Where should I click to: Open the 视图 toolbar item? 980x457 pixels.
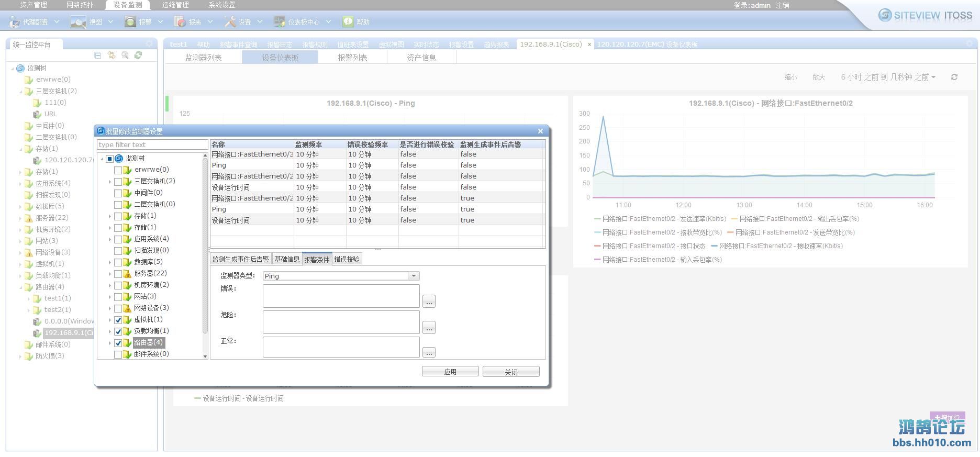pos(92,22)
